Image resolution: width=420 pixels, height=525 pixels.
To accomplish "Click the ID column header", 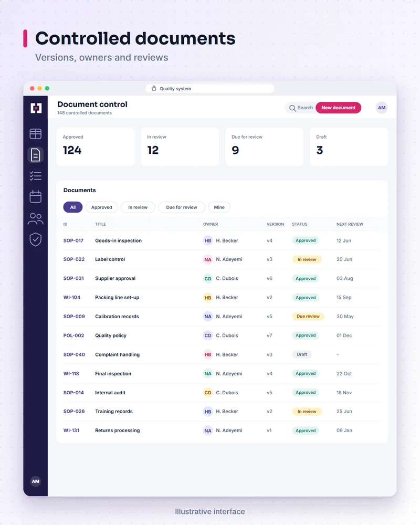I will (65, 224).
